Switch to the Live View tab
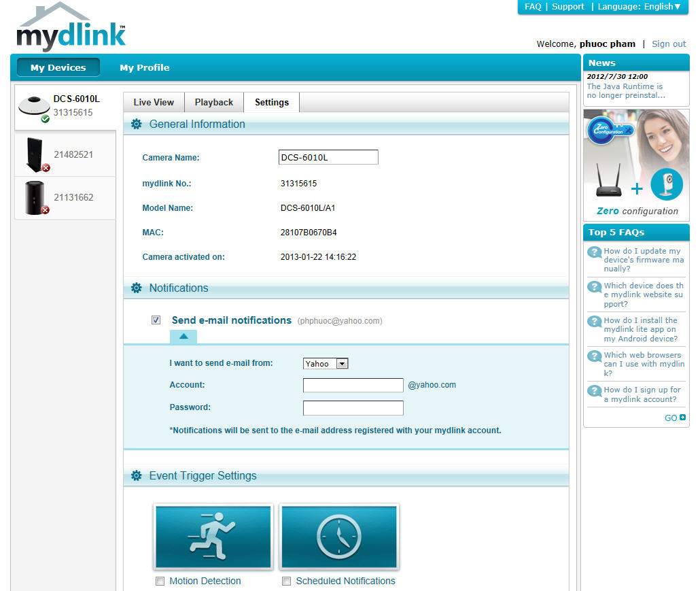 [x=154, y=103]
